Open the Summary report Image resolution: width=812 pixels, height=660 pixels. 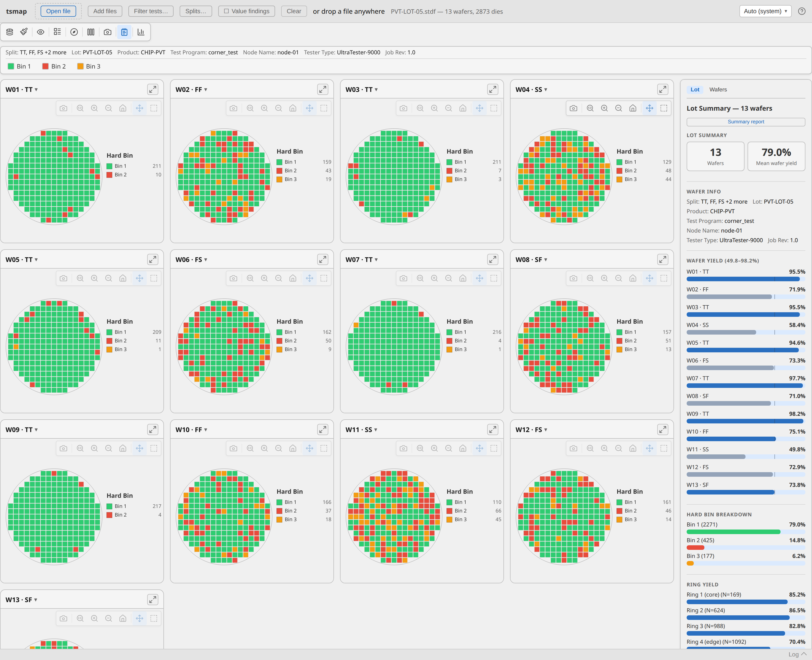tap(746, 122)
